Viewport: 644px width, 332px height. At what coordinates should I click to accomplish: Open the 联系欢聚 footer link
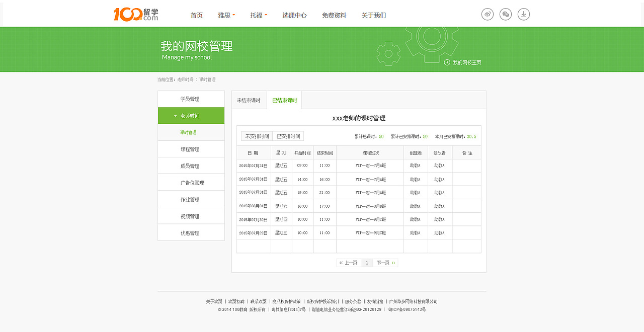[258, 302]
